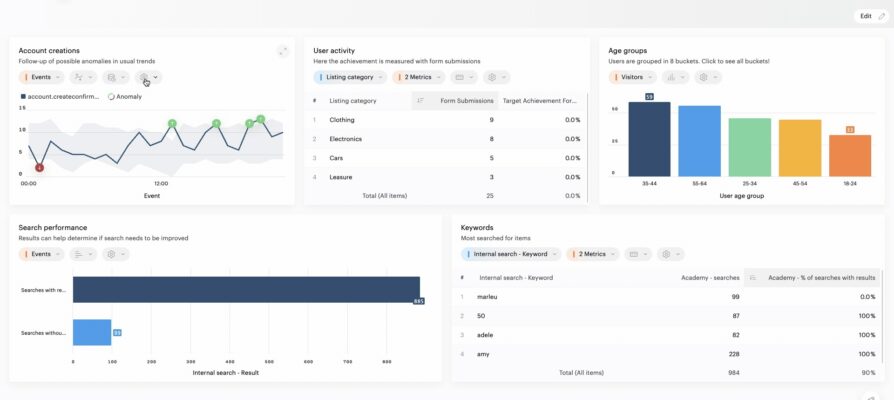This screenshot has height=400, width=894.
Task: Open the gear settings in Keywords widget
Action: pyautogui.click(x=670, y=254)
